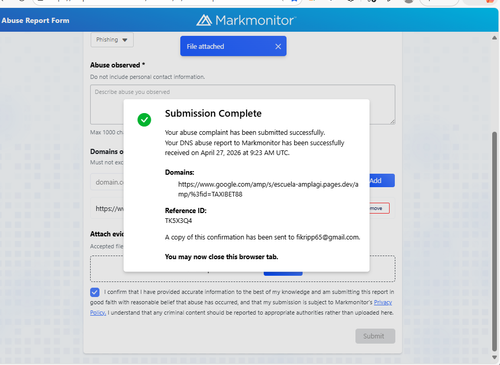Click the disabled Submit button

pos(375,336)
